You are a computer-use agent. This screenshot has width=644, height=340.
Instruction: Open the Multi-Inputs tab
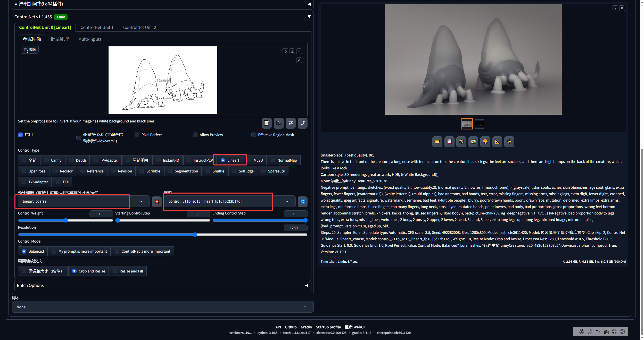pyautogui.click(x=90, y=39)
